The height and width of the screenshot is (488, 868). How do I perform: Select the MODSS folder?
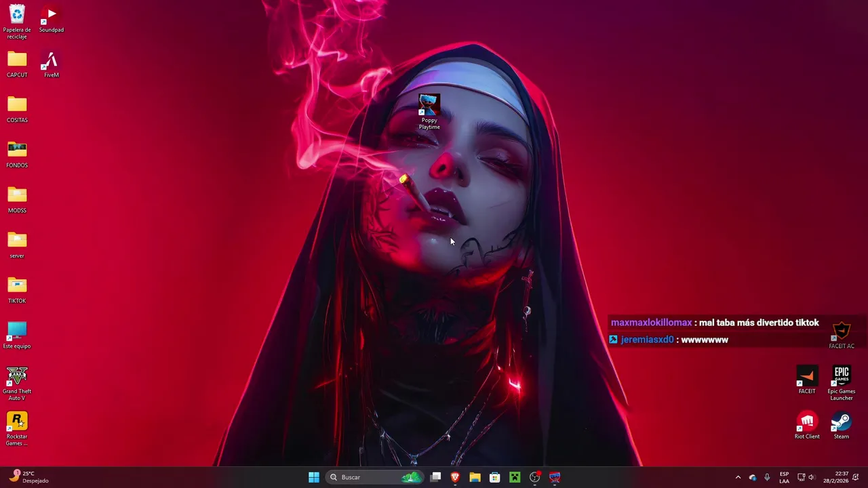17,200
